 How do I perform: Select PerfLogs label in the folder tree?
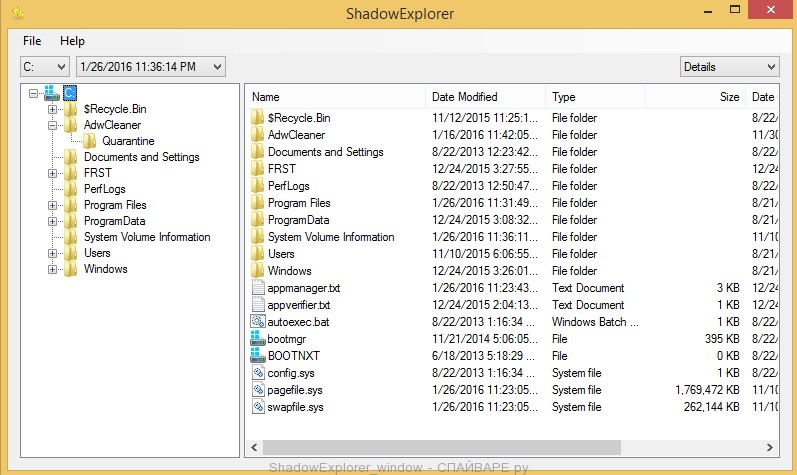(105, 189)
